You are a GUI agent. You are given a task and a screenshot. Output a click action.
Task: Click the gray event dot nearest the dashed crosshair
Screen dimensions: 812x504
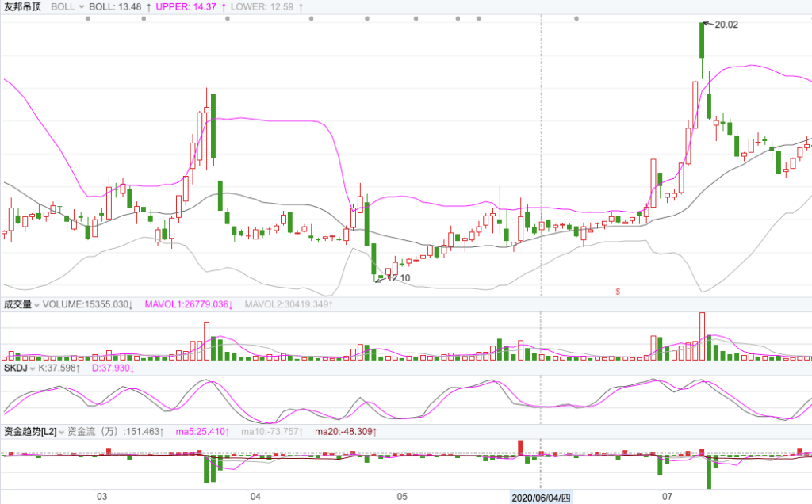tap(576, 19)
